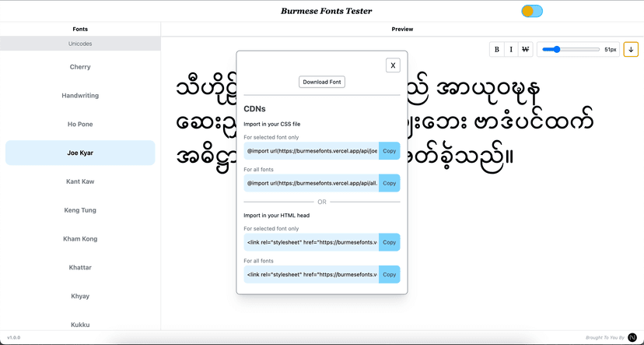Viewport: 644px width, 345px height.
Task: Click the Fonts panel header
Action: [x=80, y=29]
